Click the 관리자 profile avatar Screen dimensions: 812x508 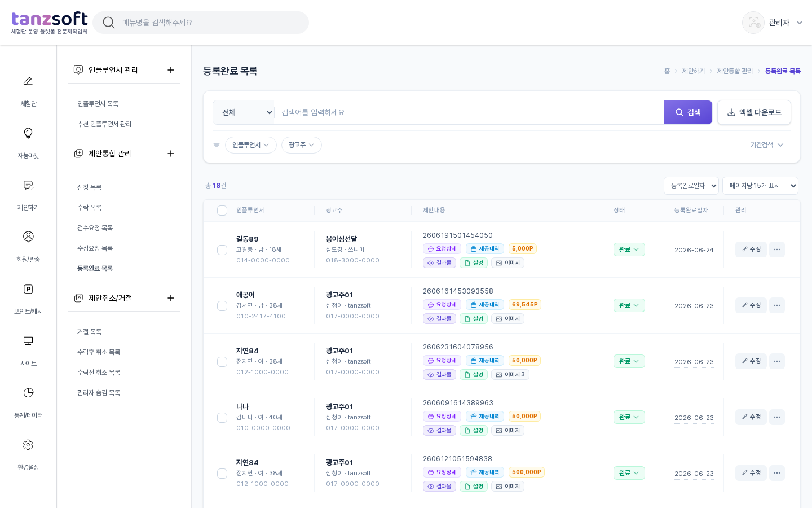(x=753, y=23)
